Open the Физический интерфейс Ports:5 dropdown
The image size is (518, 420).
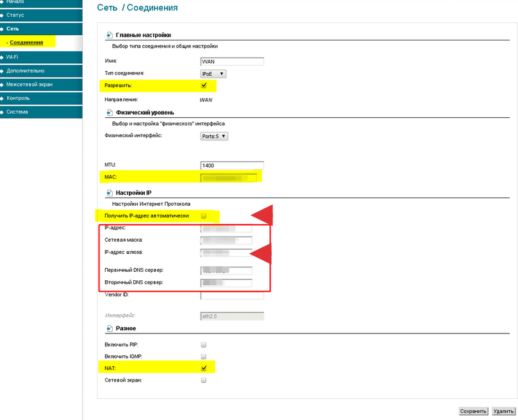(215, 136)
